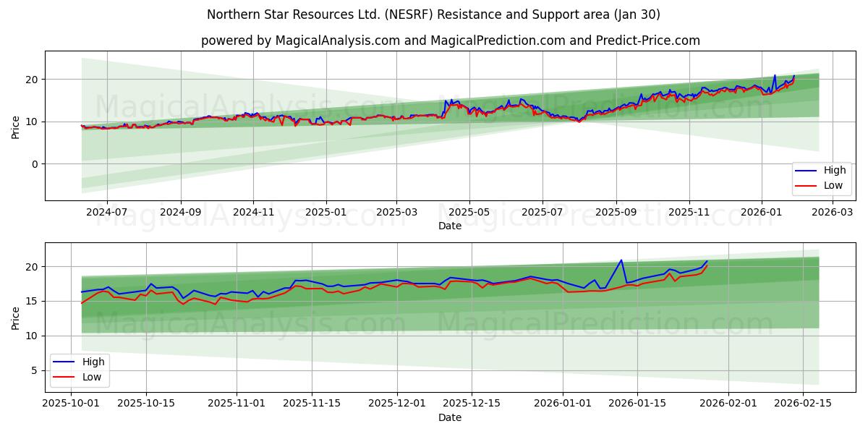Click the 2025-01 tick label
This screenshot has height=434, width=868.
326,212
